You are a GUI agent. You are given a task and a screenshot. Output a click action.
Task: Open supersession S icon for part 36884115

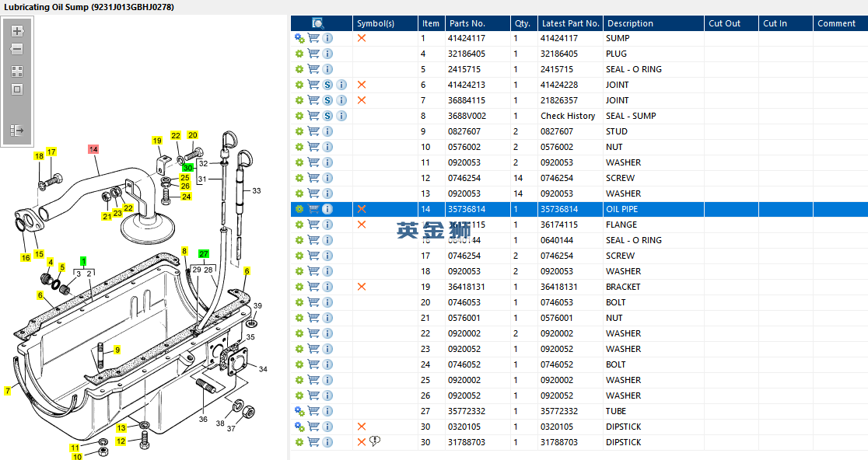[x=327, y=100]
